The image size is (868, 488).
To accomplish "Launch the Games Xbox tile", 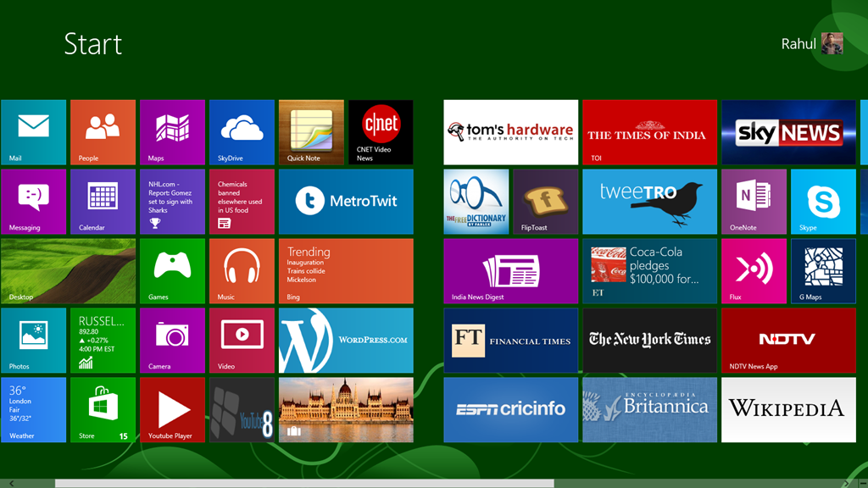I will pos(172,271).
